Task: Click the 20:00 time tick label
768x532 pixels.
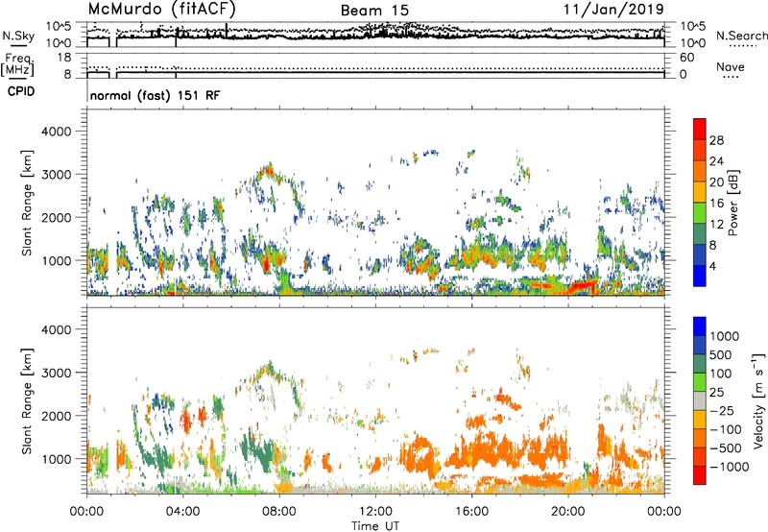Action: point(568,512)
